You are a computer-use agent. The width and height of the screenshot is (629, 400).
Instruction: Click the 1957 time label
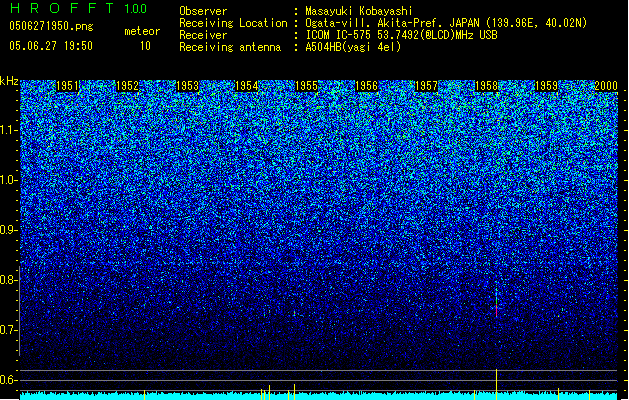pyautogui.click(x=426, y=86)
